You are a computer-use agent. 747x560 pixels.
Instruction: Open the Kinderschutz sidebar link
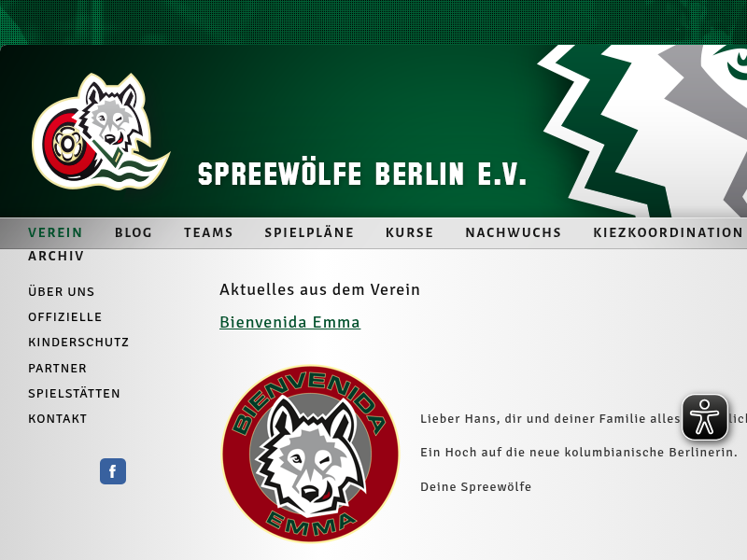click(x=78, y=343)
